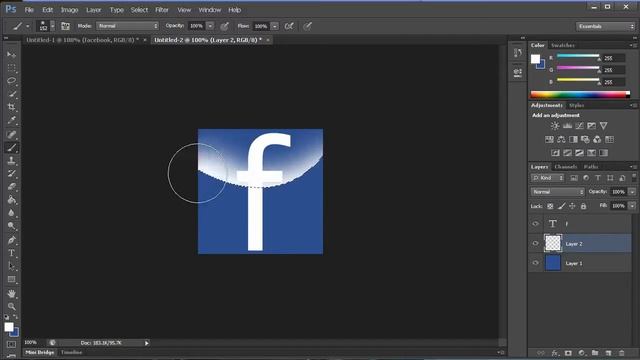Select the Rectangular Marquee tool
640x360 pixels.
11,67
